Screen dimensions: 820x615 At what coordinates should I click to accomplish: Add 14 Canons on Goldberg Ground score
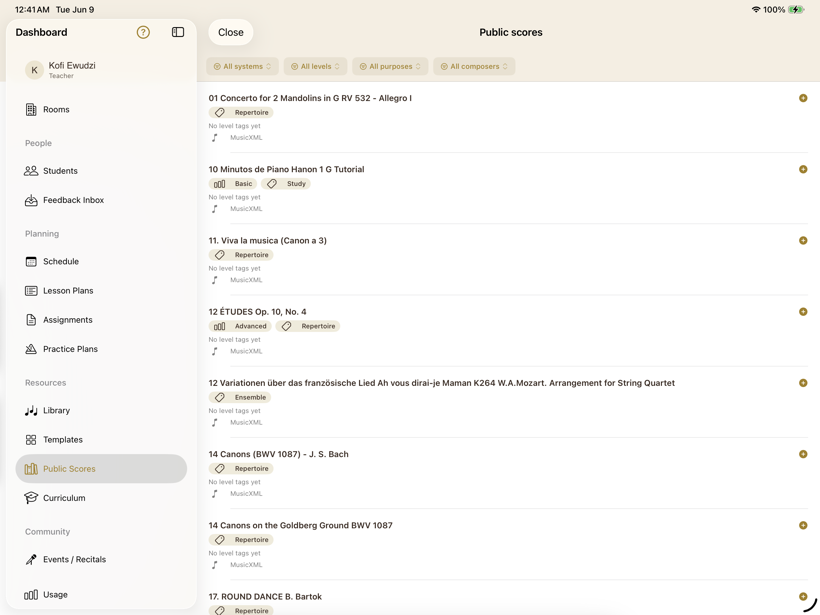803,525
